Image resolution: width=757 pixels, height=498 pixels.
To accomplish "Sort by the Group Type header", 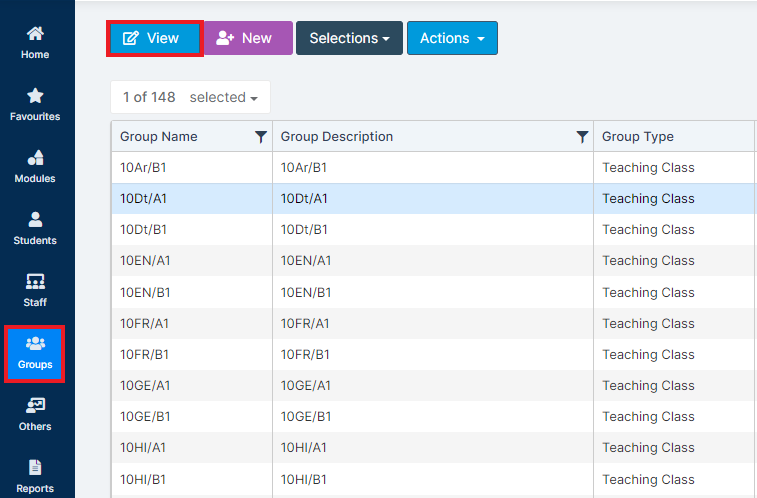I will tap(638, 137).
